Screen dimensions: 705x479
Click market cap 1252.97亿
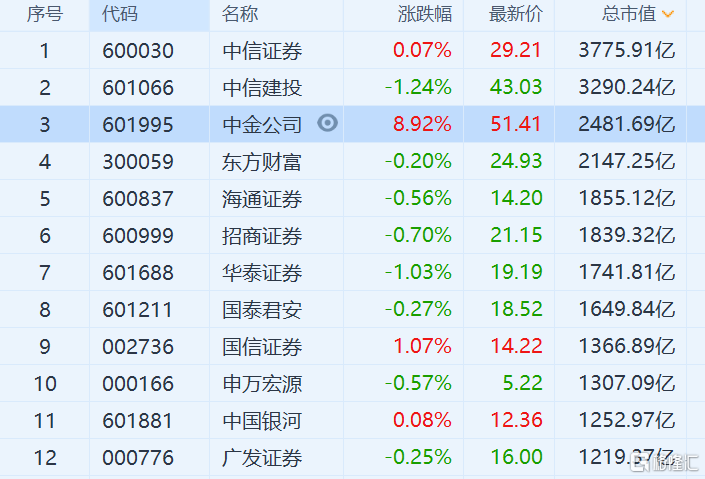[627, 420]
